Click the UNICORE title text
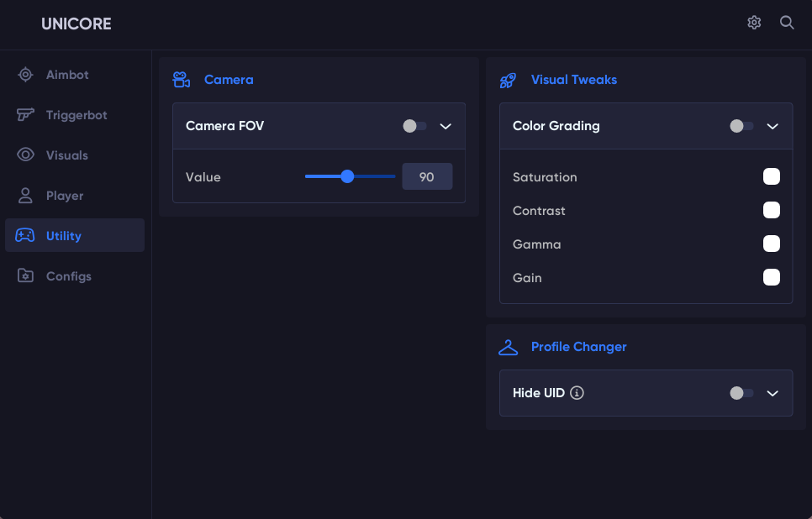Screen dimensions: 812x519 [76, 24]
